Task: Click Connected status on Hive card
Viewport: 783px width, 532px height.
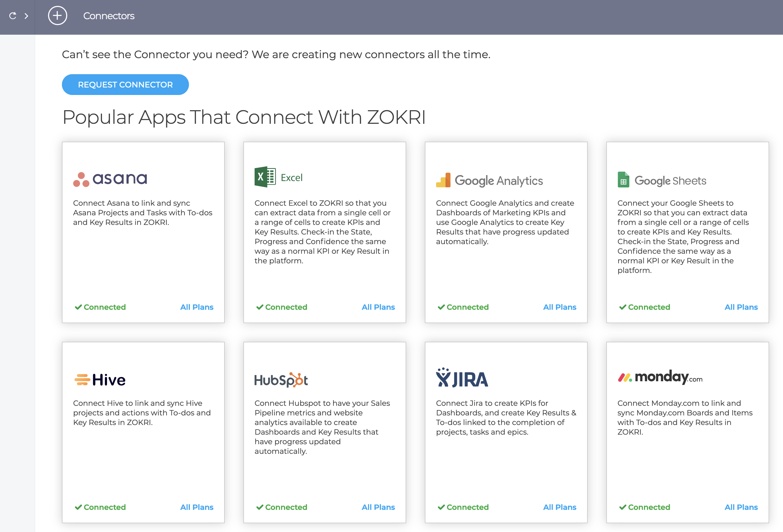Action: point(100,507)
